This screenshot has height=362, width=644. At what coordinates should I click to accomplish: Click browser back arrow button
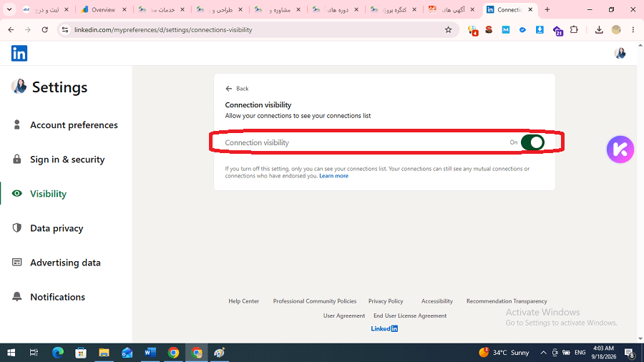(11, 29)
